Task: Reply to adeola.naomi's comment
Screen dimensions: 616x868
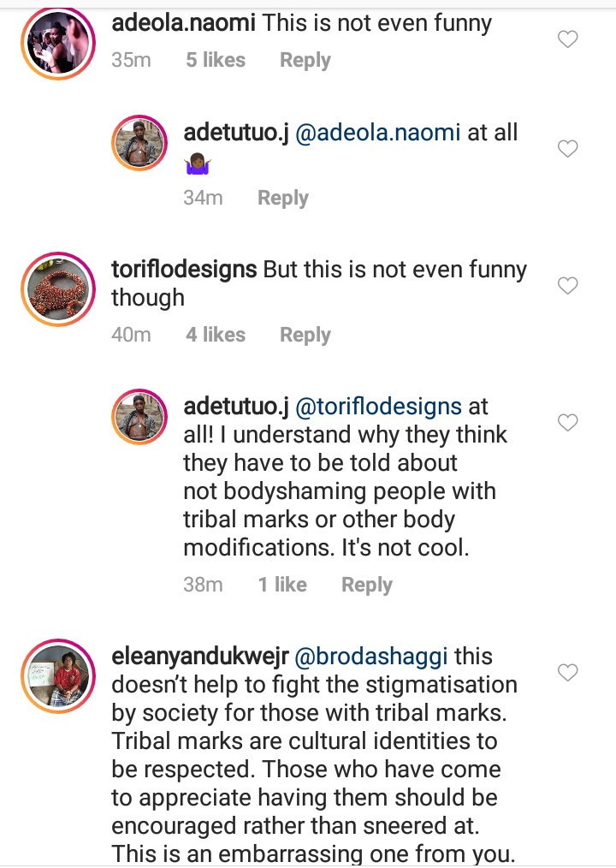Action: (x=305, y=61)
